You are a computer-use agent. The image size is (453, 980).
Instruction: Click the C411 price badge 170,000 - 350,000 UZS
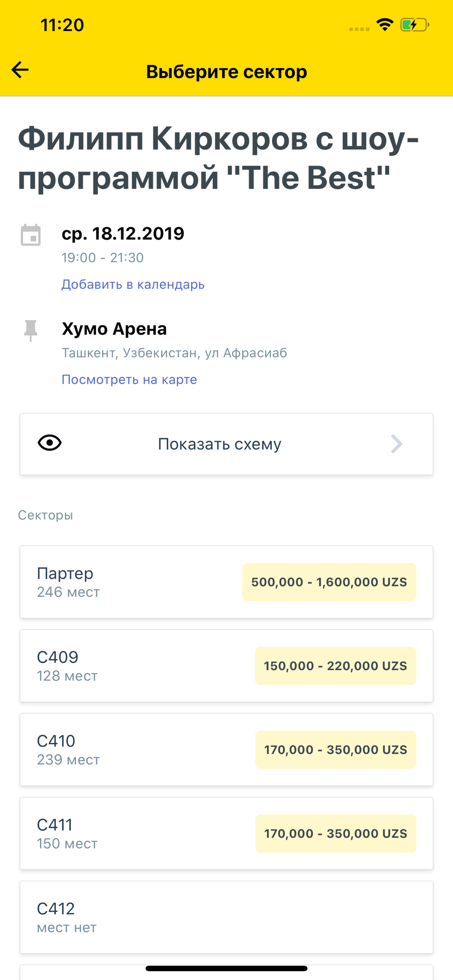[x=336, y=833]
